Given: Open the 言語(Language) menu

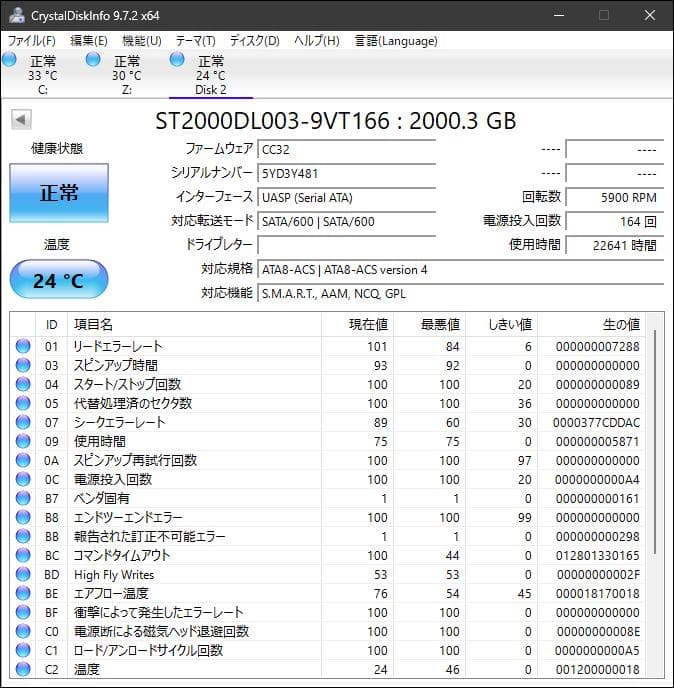Looking at the screenshot, I should pyautogui.click(x=396, y=41).
